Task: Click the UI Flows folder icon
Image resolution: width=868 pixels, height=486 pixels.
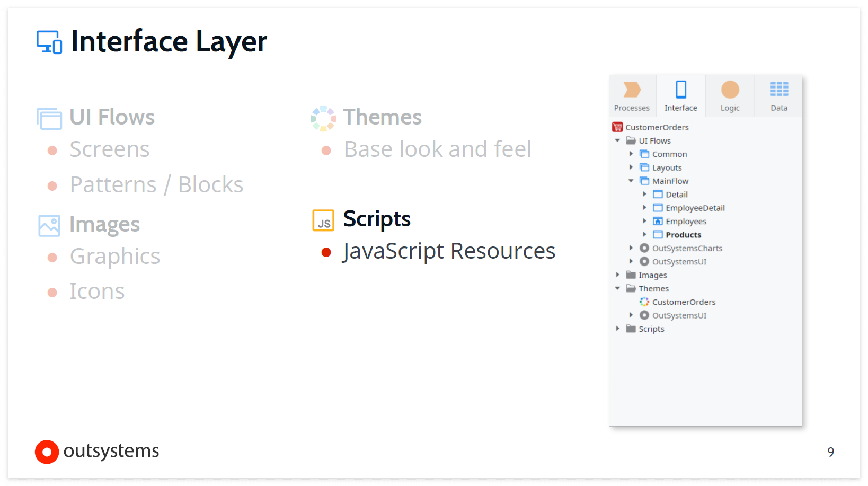Action: 631,140
